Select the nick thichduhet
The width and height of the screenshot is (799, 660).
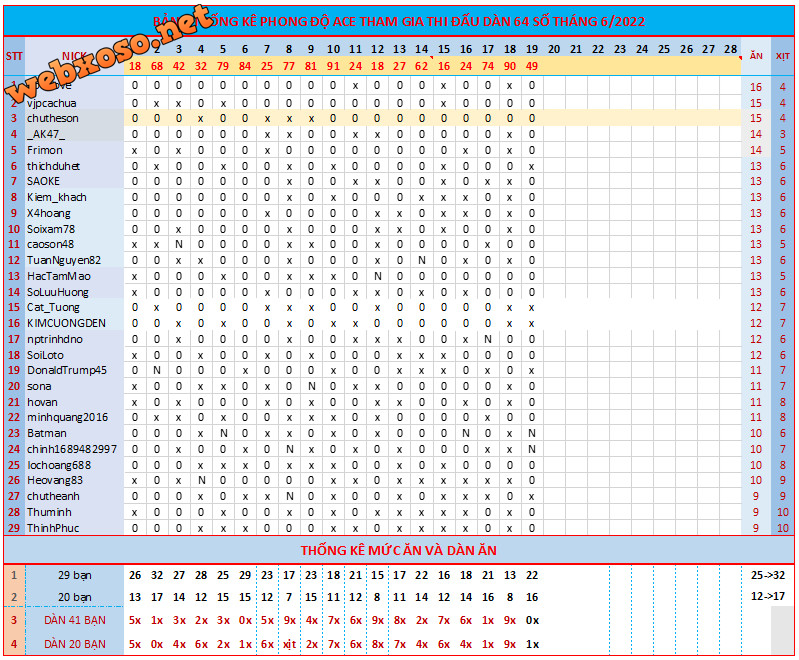[53, 166]
